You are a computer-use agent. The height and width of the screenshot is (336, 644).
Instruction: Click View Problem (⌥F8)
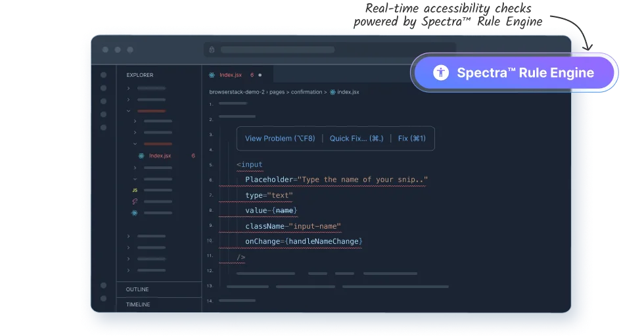point(280,139)
